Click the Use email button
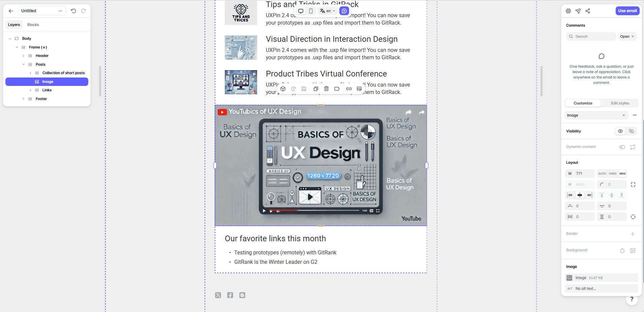This screenshot has height=312, width=644. (x=627, y=11)
